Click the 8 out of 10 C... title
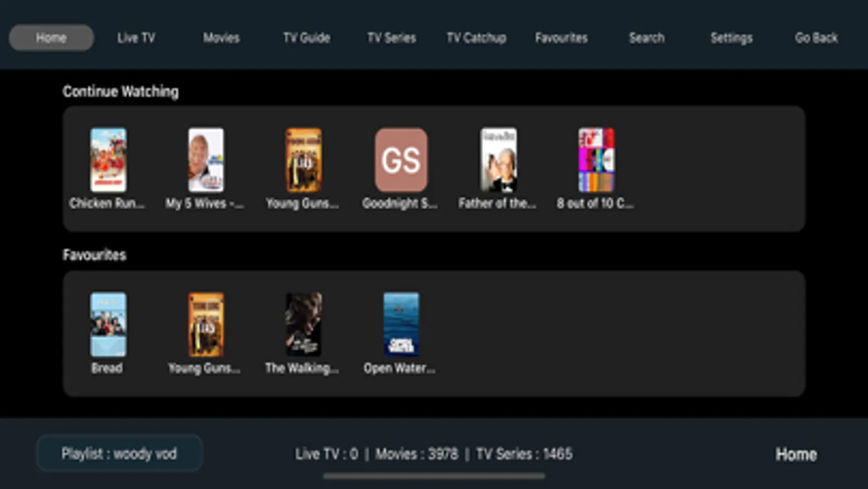Screen dimensions: 868x489 [x=595, y=203]
